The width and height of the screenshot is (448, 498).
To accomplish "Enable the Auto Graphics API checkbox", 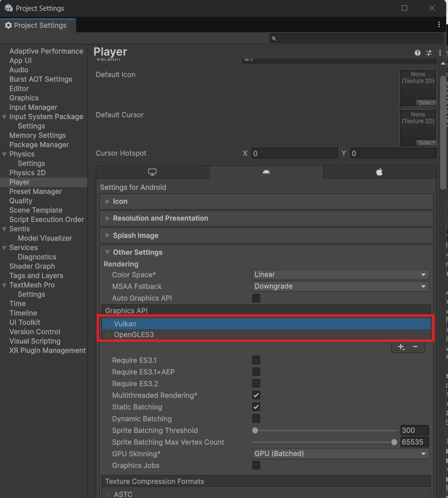I will click(x=256, y=298).
